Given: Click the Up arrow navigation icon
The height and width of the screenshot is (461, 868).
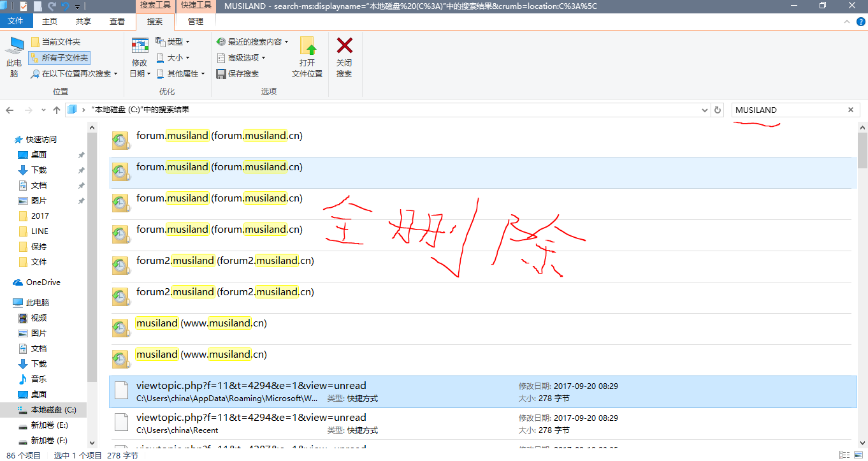Looking at the screenshot, I should (57, 110).
